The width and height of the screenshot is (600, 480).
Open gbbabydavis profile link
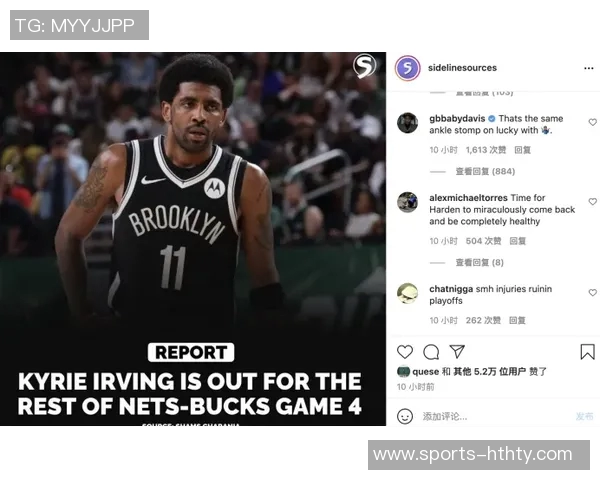click(457, 119)
